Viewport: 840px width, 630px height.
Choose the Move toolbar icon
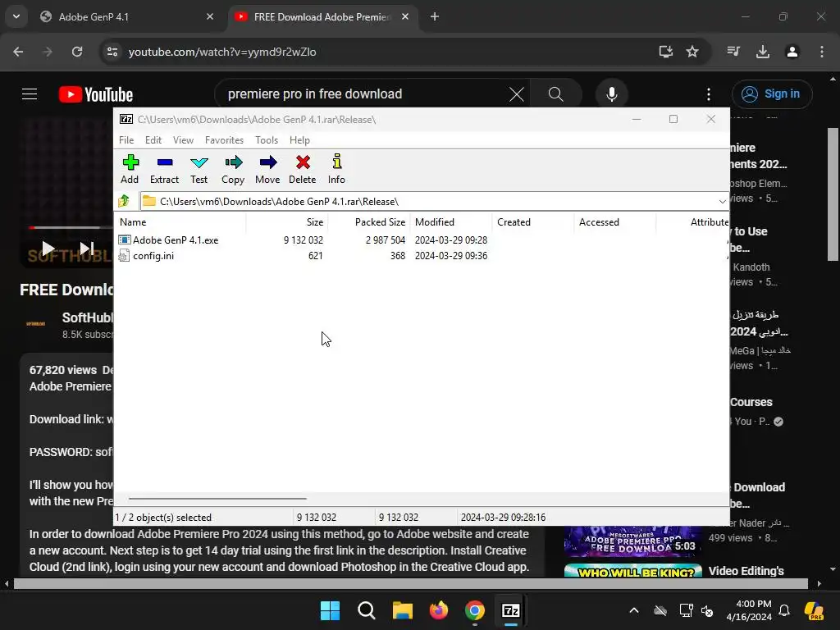coord(267,169)
